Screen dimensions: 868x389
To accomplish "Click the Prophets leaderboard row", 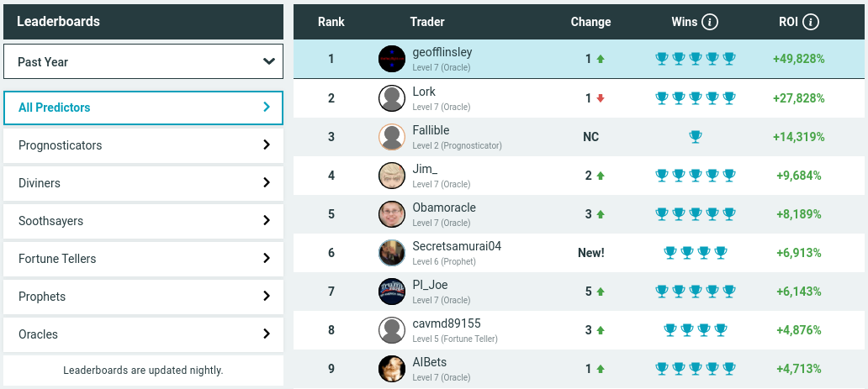I will coord(143,296).
